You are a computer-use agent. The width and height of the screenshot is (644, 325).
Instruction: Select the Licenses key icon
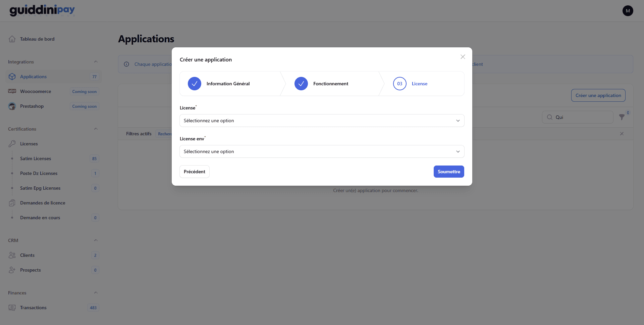click(x=12, y=144)
